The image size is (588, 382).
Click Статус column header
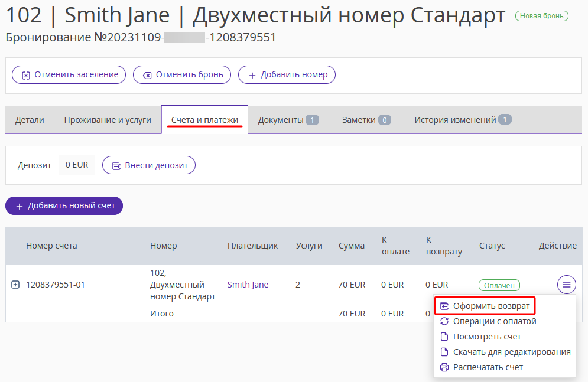[x=492, y=246]
